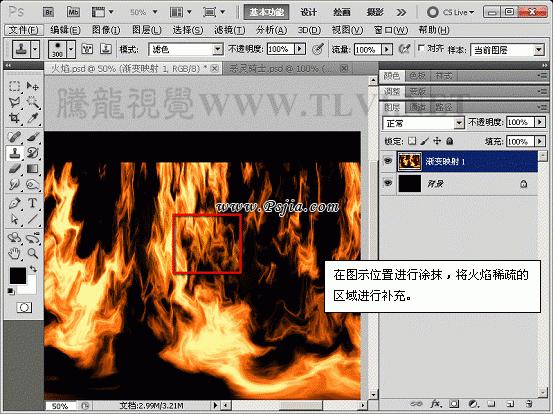The image size is (553, 414).
Task: Click the foreground color swatch
Action: pyautogui.click(x=17, y=275)
